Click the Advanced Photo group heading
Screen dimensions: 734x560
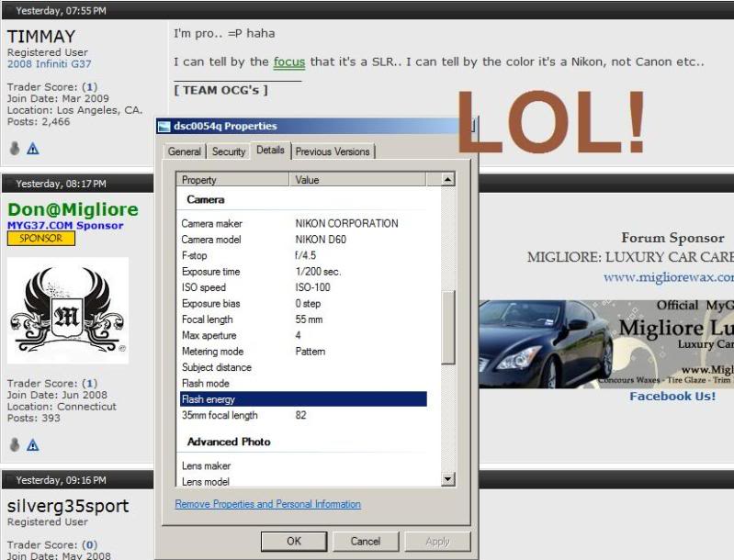[x=229, y=442]
